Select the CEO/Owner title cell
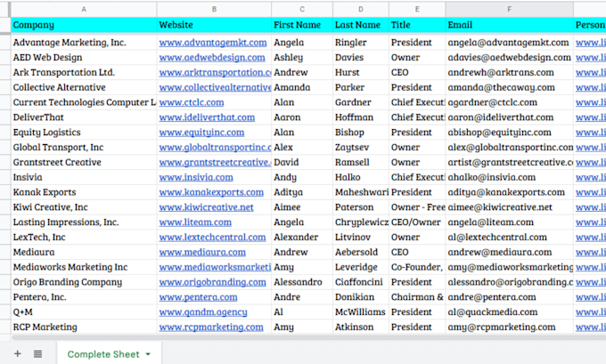 417,222
